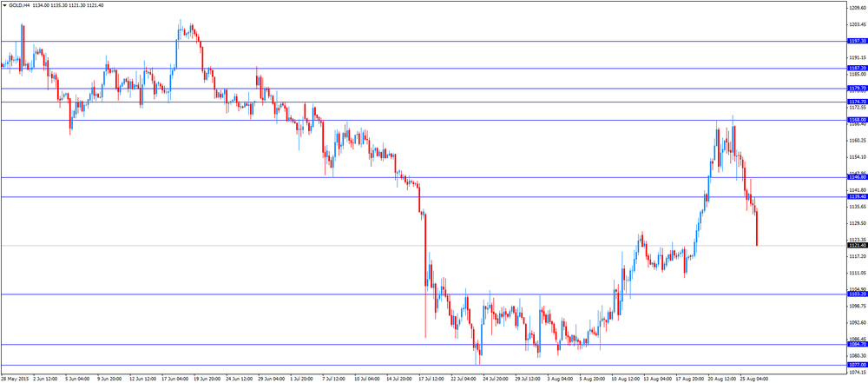Click the 5 Aug 20:00 time label

coord(591,380)
